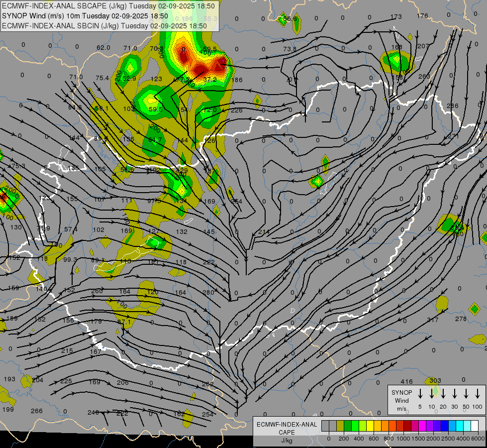
Task: Click the 4000 tick label on CAPE scale
Action: click(463, 439)
